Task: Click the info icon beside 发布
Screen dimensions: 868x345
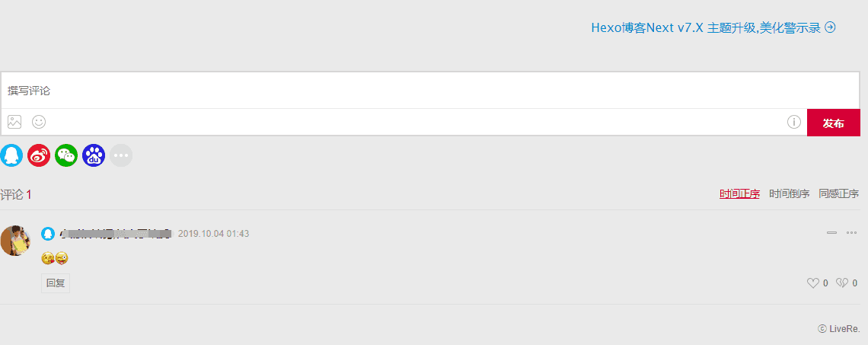Action: point(794,122)
